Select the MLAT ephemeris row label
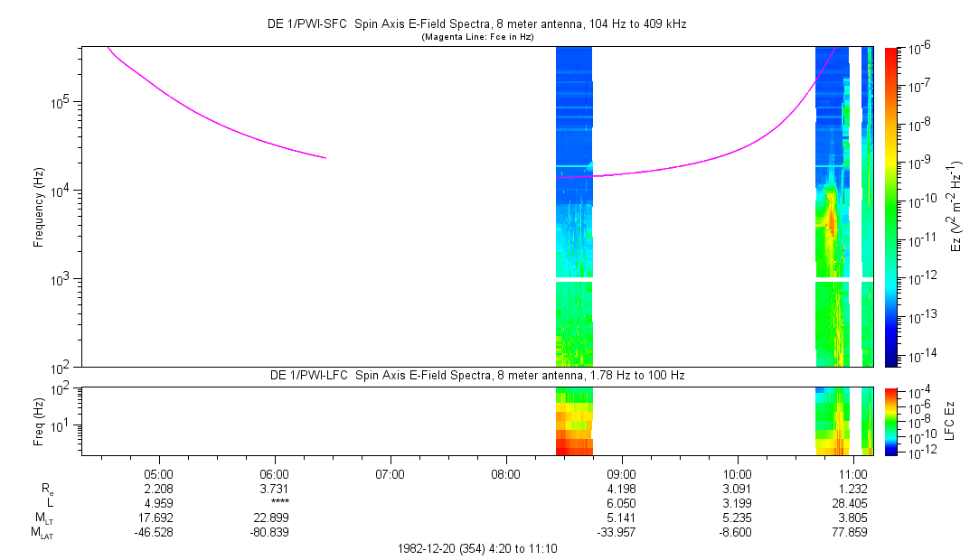 click(42, 532)
